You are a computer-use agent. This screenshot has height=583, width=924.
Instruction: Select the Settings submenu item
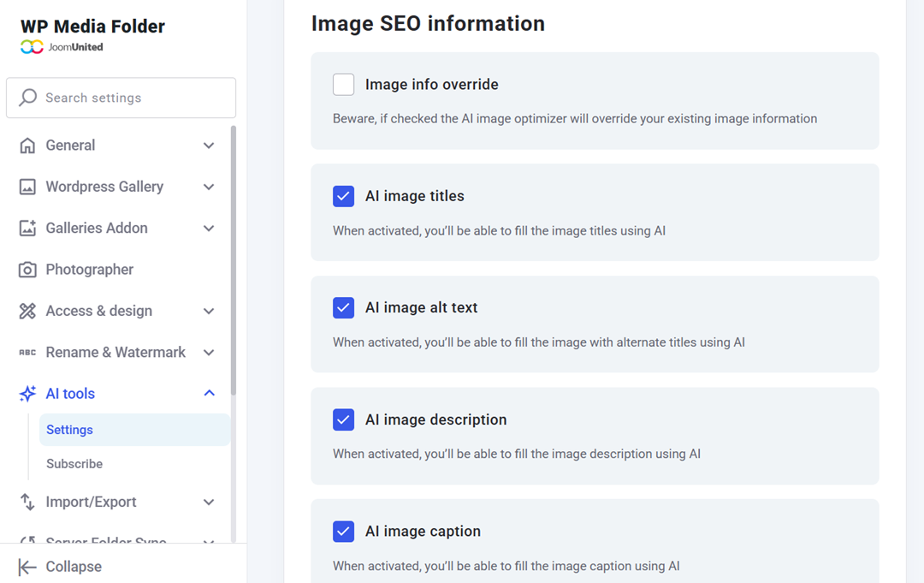coord(134,430)
